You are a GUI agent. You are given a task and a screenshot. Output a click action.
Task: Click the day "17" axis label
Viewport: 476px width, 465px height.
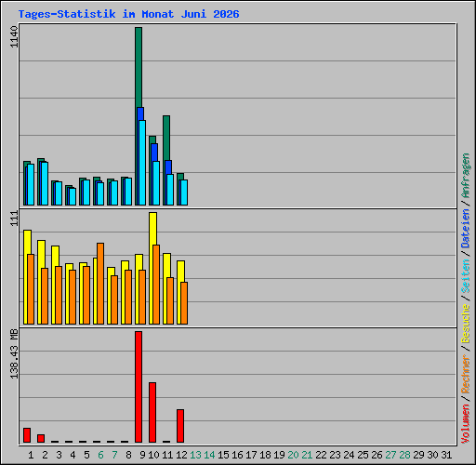[251, 455]
